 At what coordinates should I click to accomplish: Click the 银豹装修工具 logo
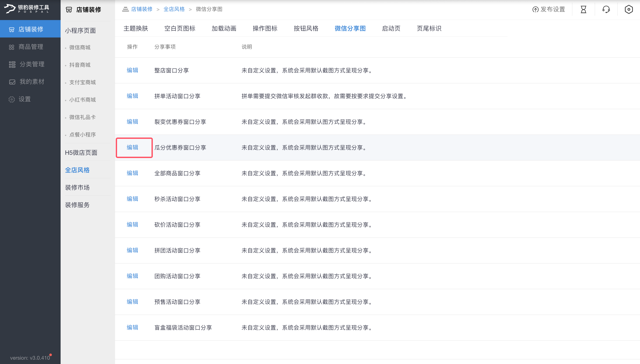coord(27,9)
